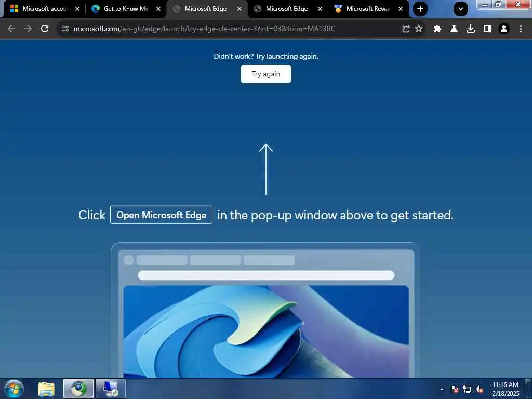
Task: Reload the current page
Action: (45, 29)
